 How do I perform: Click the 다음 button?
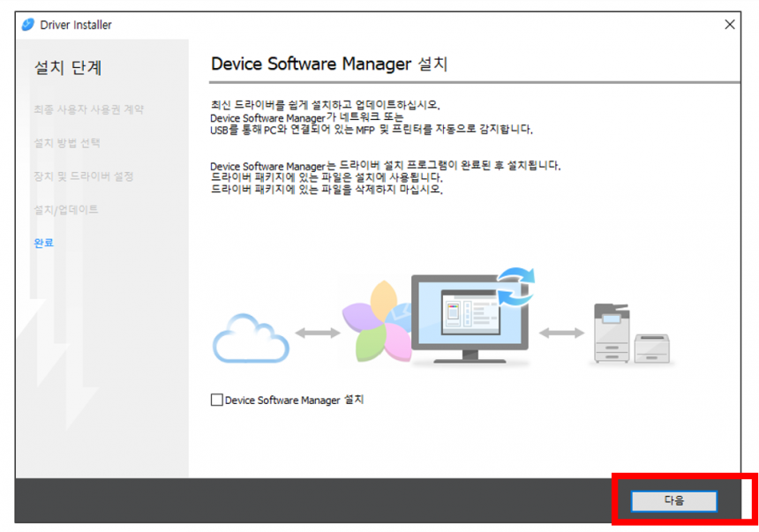click(673, 500)
